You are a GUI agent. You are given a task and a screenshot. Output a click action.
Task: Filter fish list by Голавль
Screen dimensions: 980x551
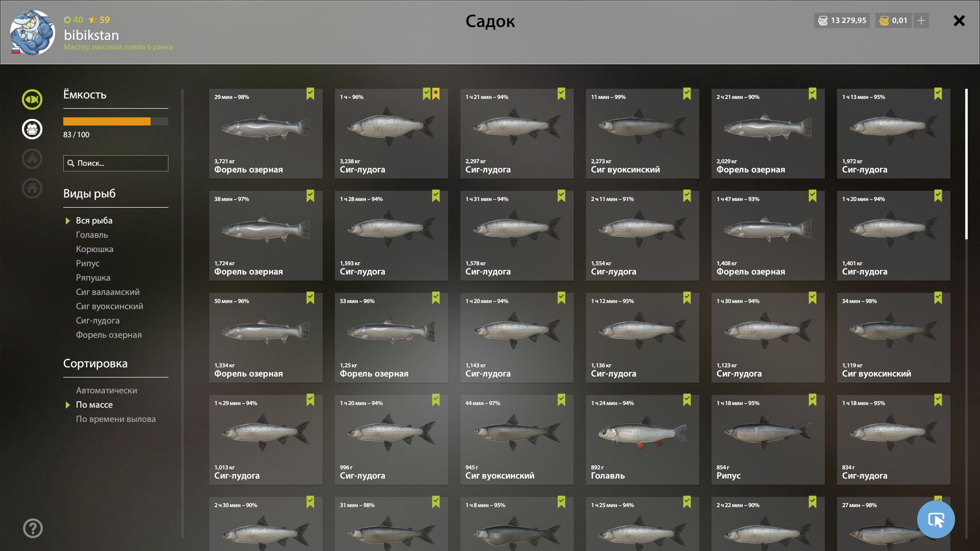pos(92,235)
